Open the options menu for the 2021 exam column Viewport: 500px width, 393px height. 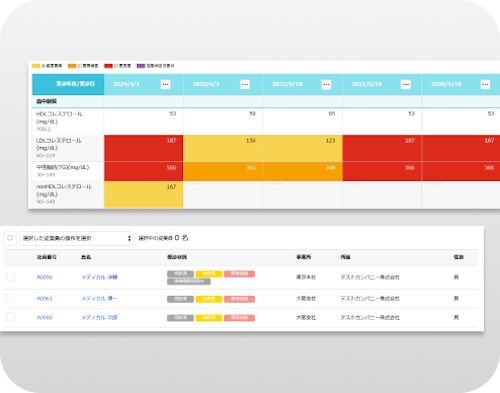point(406,84)
